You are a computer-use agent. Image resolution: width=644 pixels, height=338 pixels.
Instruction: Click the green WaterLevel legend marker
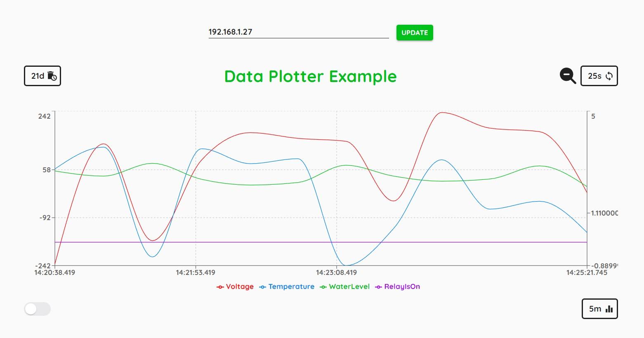(x=323, y=287)
